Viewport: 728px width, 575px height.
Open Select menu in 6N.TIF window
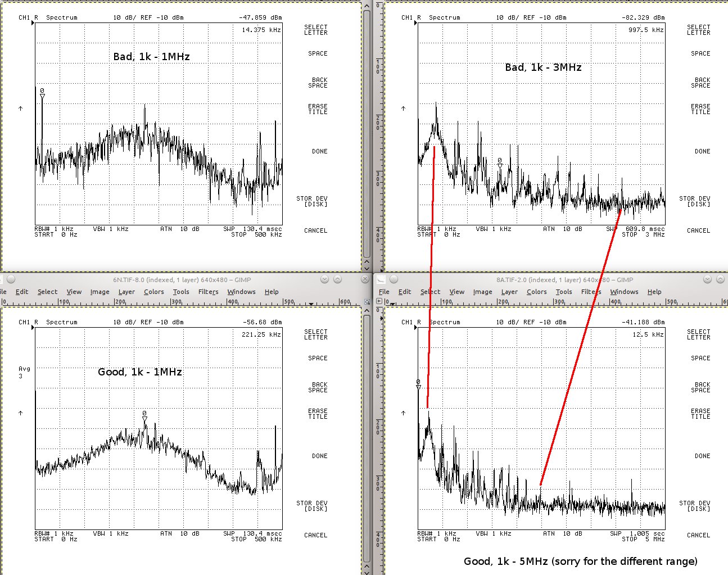click(x=47, y=292)
